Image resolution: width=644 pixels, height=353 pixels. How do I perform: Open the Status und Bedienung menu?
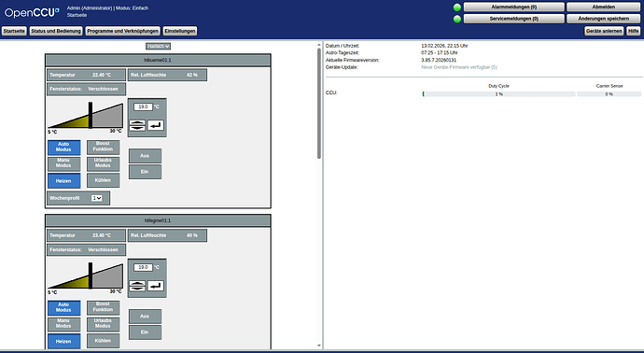pos(56,31)
